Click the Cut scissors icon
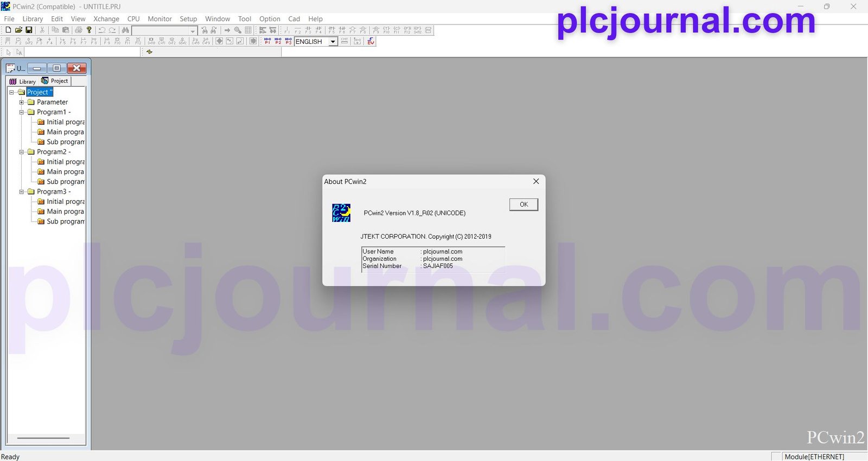The width and height of the screenshot is (868, 461). (x=42, y=30)
